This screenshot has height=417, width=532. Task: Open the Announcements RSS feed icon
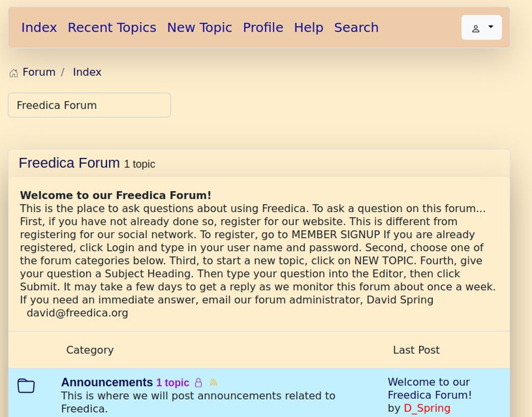click(213, 383)
